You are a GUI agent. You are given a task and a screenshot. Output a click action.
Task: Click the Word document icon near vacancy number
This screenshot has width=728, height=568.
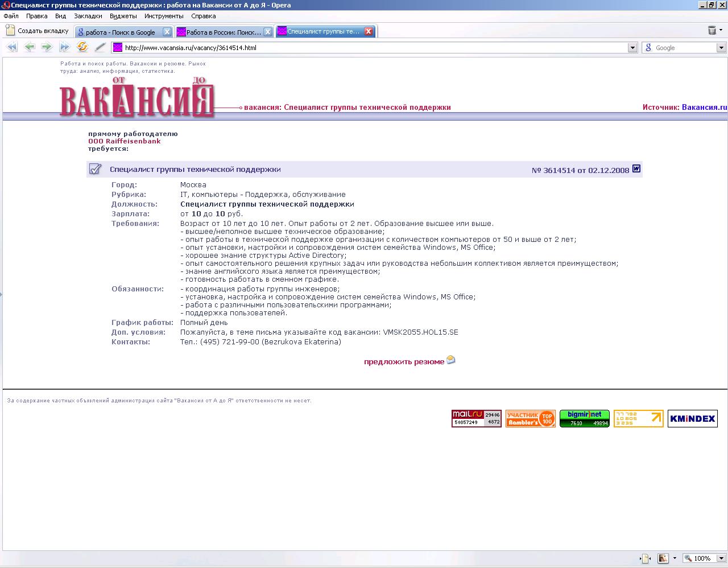tap(636, 168)
